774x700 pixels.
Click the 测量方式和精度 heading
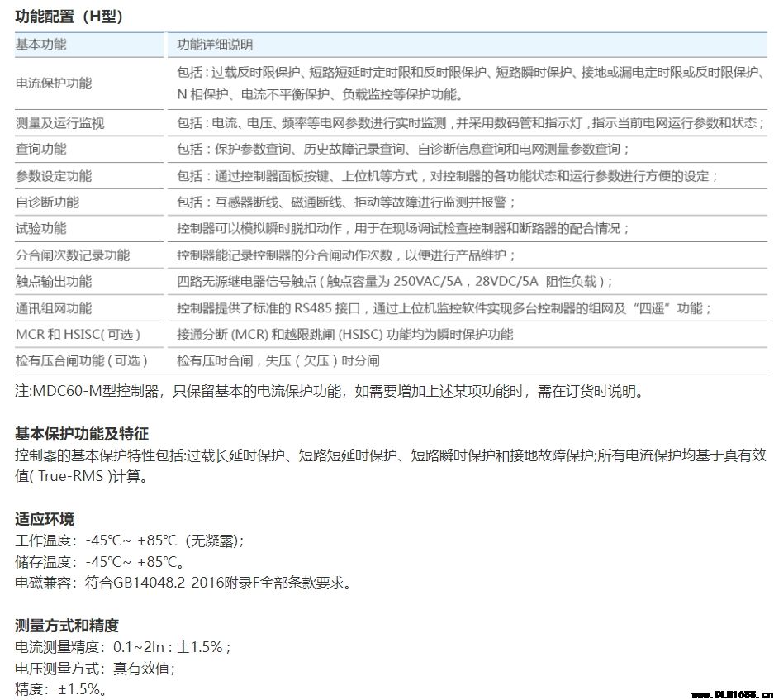(x=67, y=625)
